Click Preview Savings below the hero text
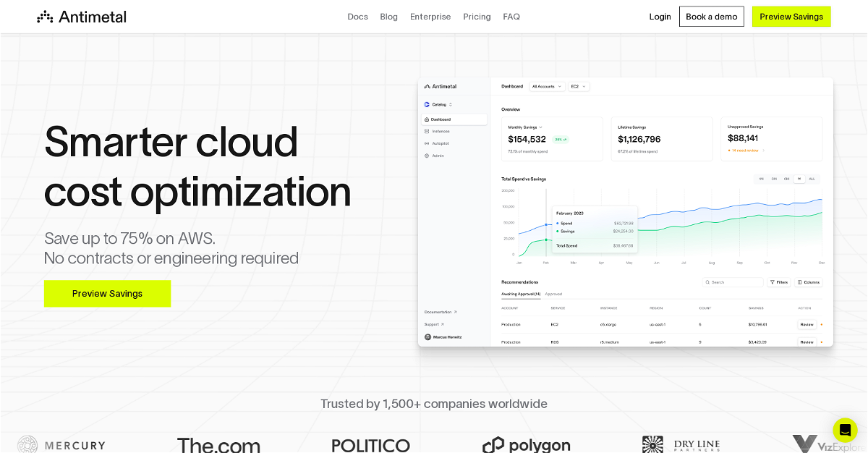868x453 pixels. [107, 293]
